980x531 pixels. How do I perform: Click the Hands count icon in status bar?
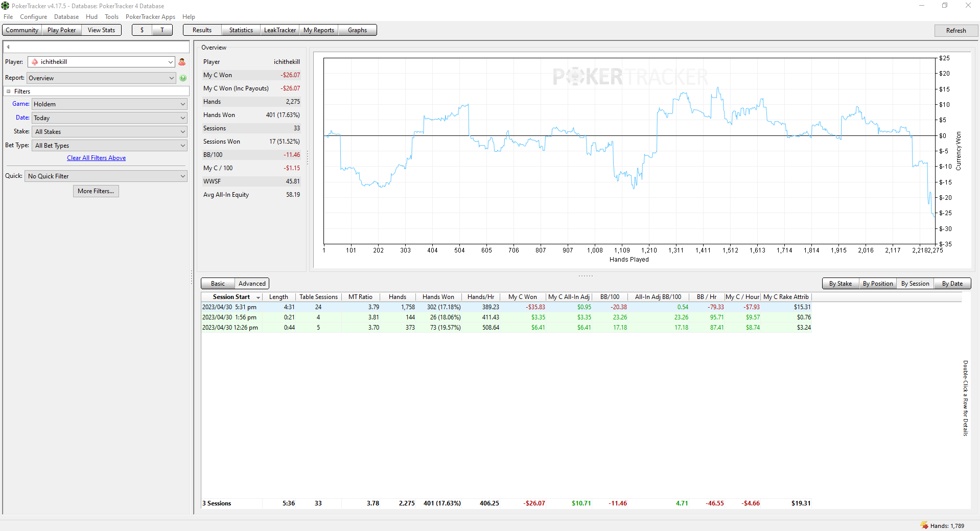[x=924, y=525]
